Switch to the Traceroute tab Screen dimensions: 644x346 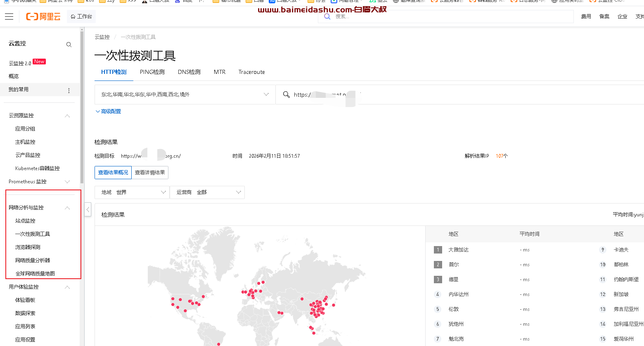[251, 72]
